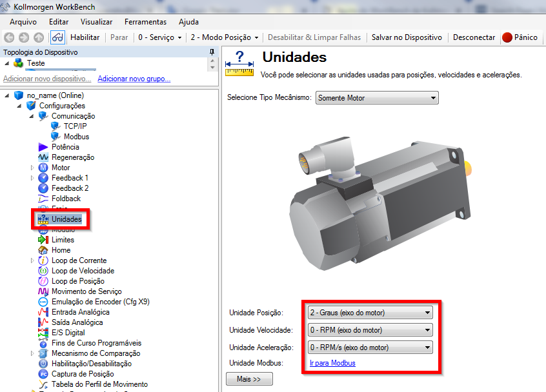The width and height of the screenshot is (546, 392).
Task: Click Adicionar novo dispositivo link
Action: click(47, 79)
